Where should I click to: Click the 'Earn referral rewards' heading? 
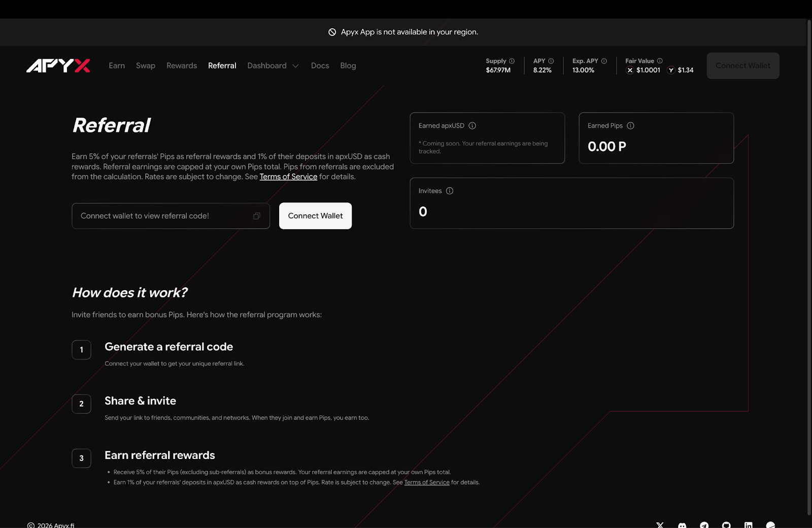160,455
